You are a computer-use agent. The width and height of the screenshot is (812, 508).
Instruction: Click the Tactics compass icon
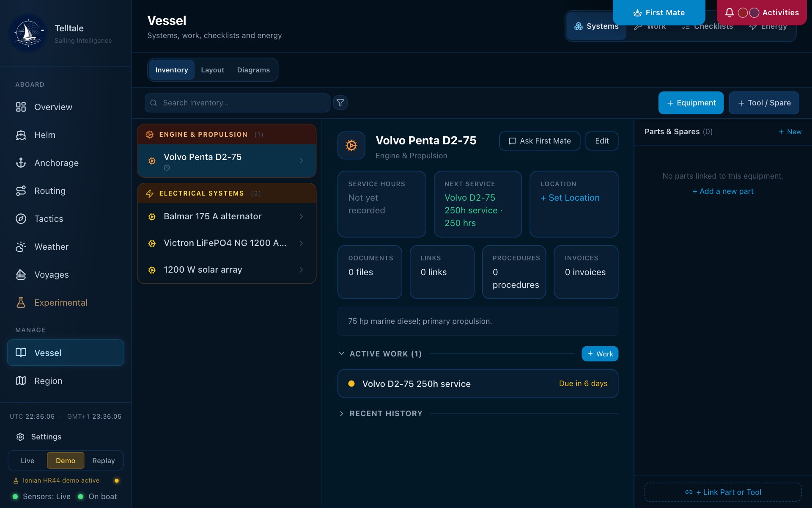coord(21,219)
